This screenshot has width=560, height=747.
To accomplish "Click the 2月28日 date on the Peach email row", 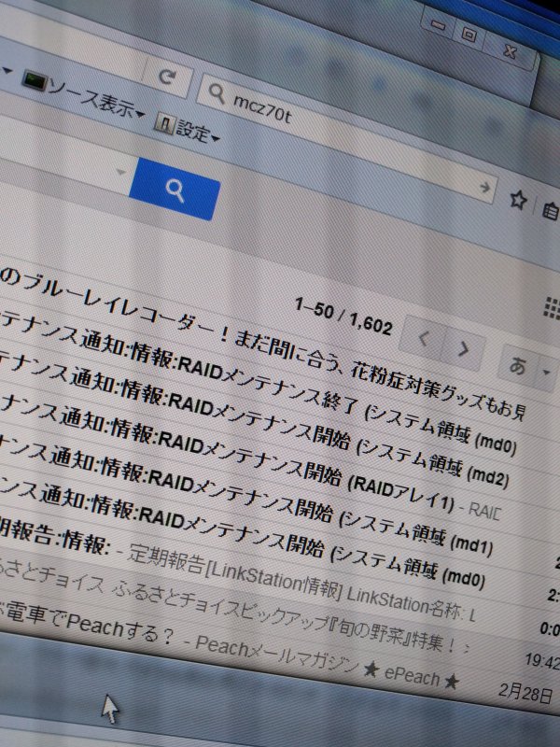I will click(525, 693).
